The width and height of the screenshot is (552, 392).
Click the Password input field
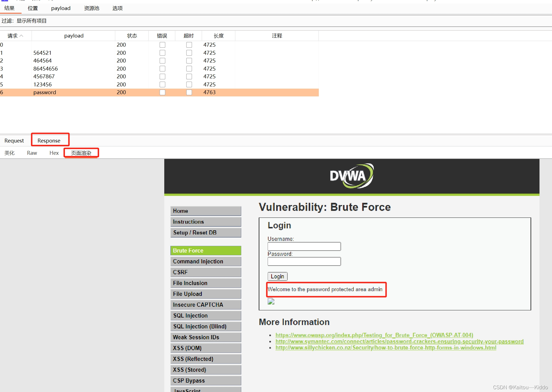[304, 261]
